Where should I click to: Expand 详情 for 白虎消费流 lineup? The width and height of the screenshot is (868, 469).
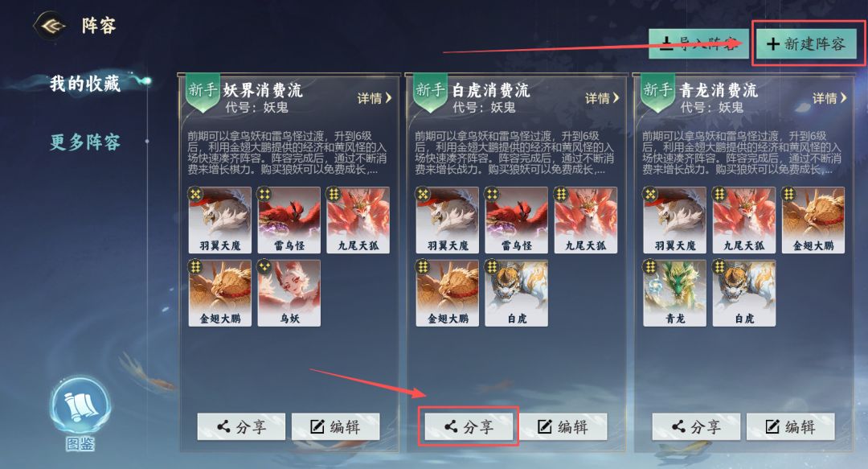point(602,98)
